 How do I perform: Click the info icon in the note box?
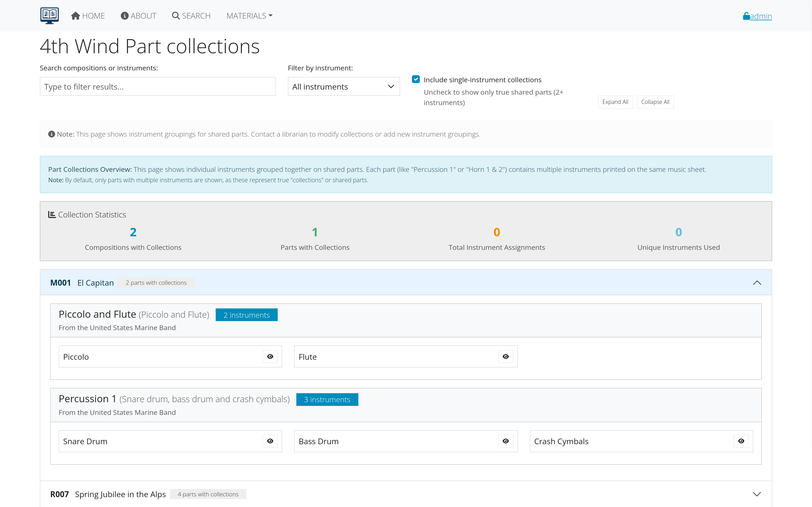tap(51, 134)
